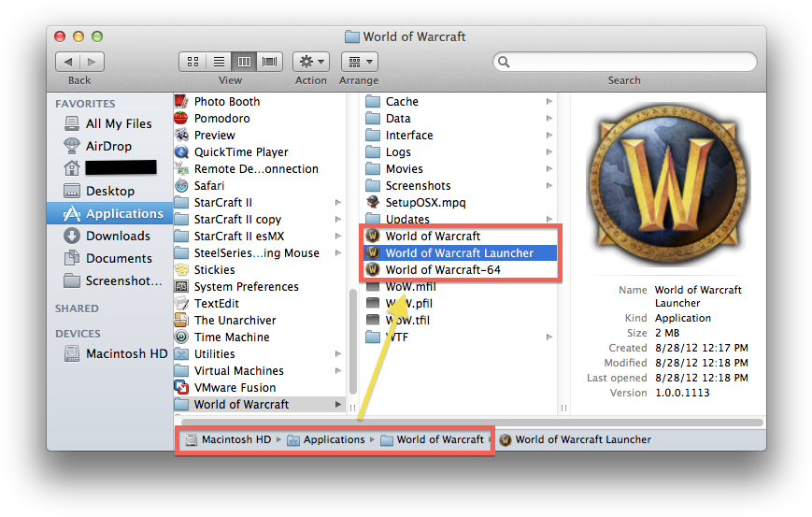Expand StarCraft II esMX folder arrow
Image resolution: width=812 pixels, height=517 pixels.
click(x=338, y=237)
